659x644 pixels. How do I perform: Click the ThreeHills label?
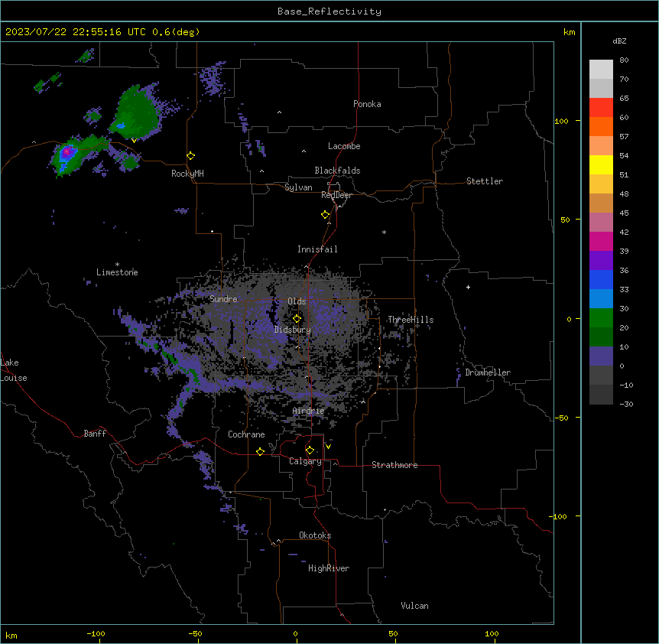point(411,320)
